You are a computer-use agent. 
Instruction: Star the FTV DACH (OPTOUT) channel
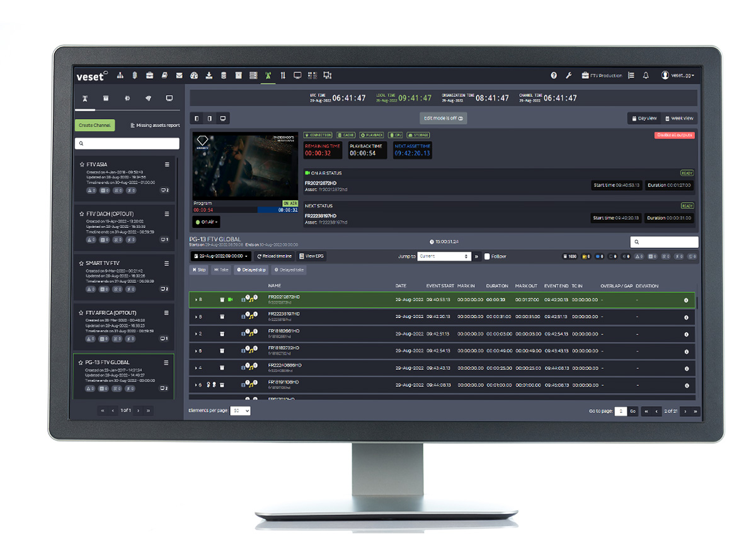coord(82,214)
